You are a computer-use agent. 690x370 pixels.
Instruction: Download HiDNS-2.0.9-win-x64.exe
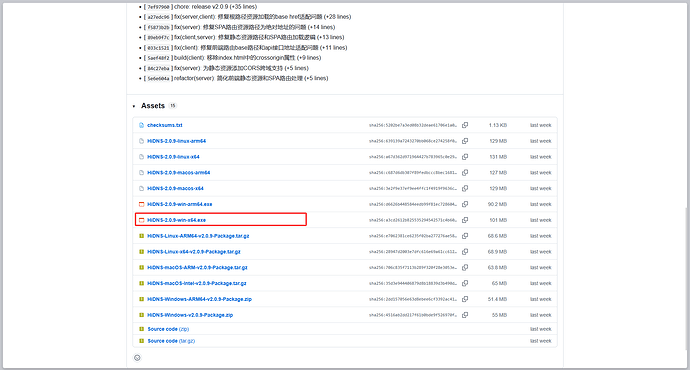pos(176,220)
